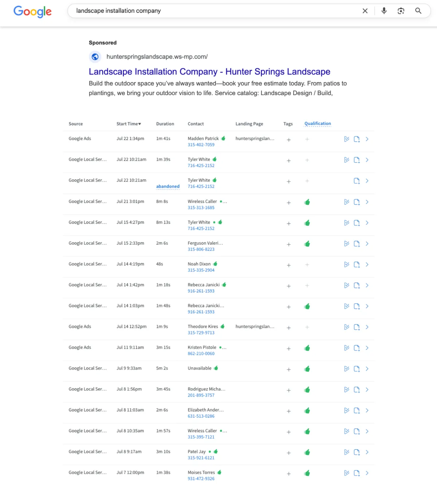This screenshot has width=437, height=504.
Task: Expand details chevron for the Jul 8 10:35am call
Action: tap(367, 431)
